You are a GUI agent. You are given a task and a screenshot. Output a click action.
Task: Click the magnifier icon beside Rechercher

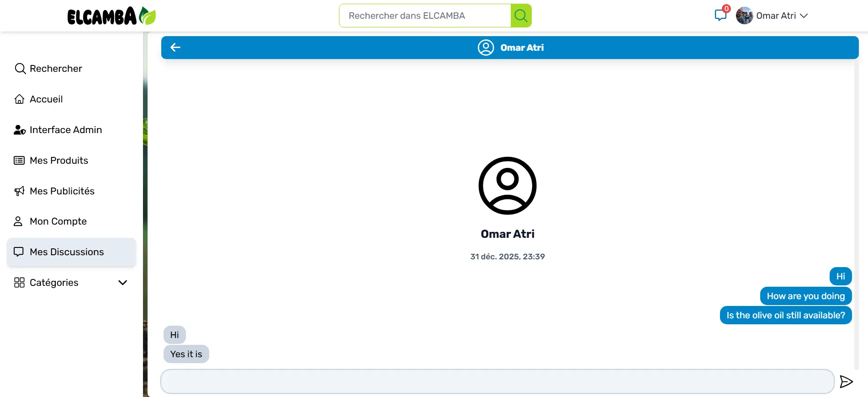pos(20,69)
